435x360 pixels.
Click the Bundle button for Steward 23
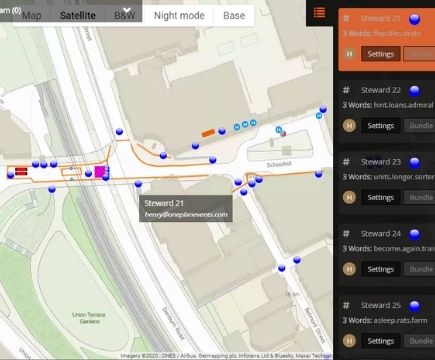420,197
